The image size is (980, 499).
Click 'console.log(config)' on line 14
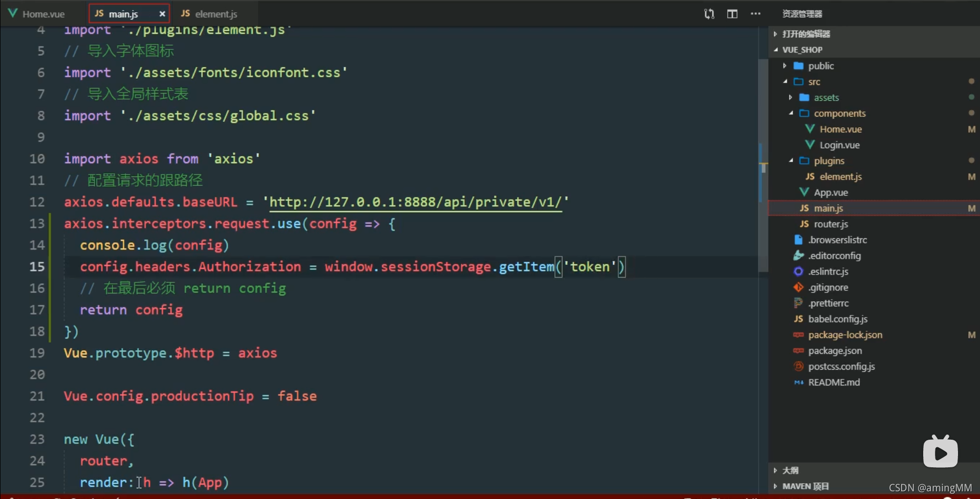pos(154,245)
